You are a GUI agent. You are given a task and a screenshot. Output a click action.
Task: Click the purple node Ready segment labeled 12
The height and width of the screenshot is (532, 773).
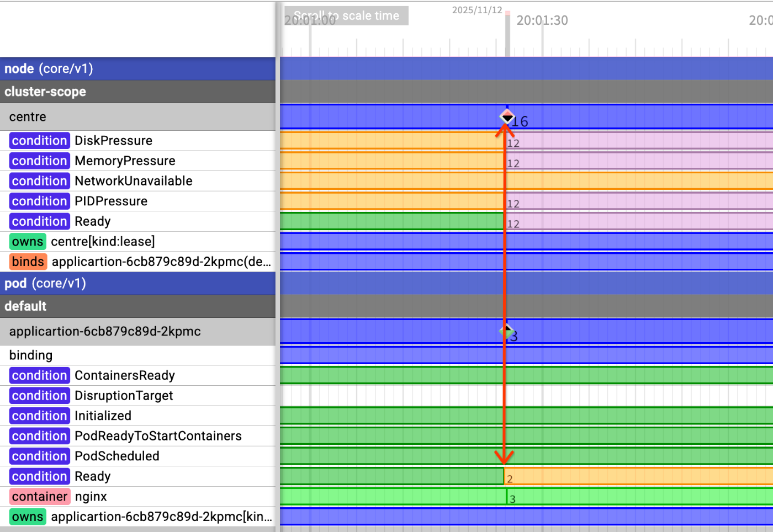click(639, 221)
